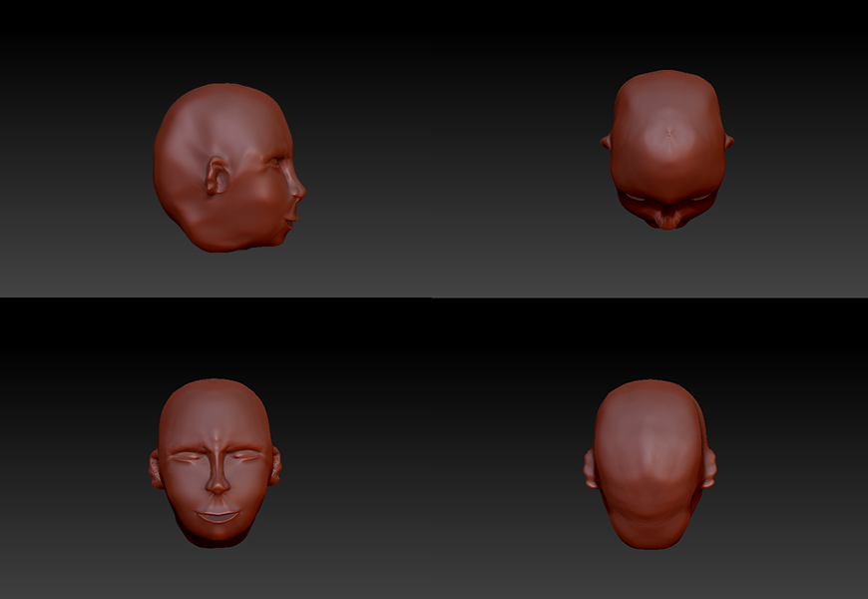Select the front-facing head view

215,461
